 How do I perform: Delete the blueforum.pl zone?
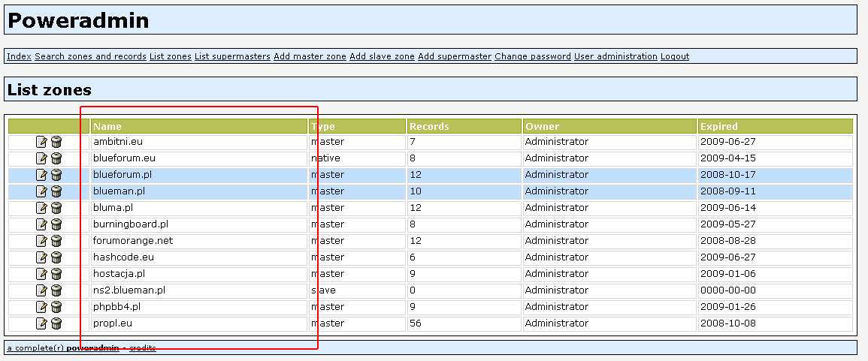pyautogui.click(x=56, y=176)
